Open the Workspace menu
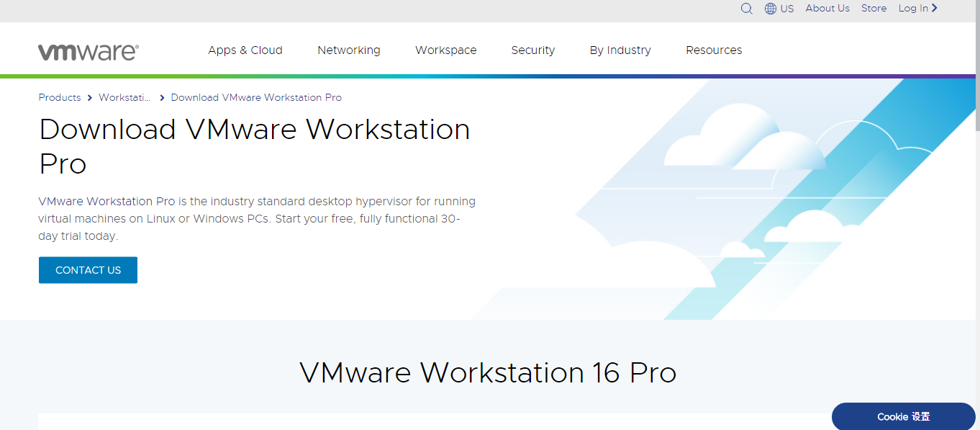The height and width of the screenshot is (430, 980). click(x=446, y=50)
